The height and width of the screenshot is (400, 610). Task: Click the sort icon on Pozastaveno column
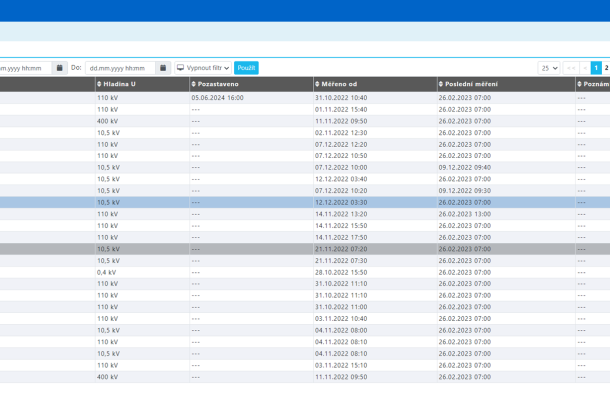(194, 84)
